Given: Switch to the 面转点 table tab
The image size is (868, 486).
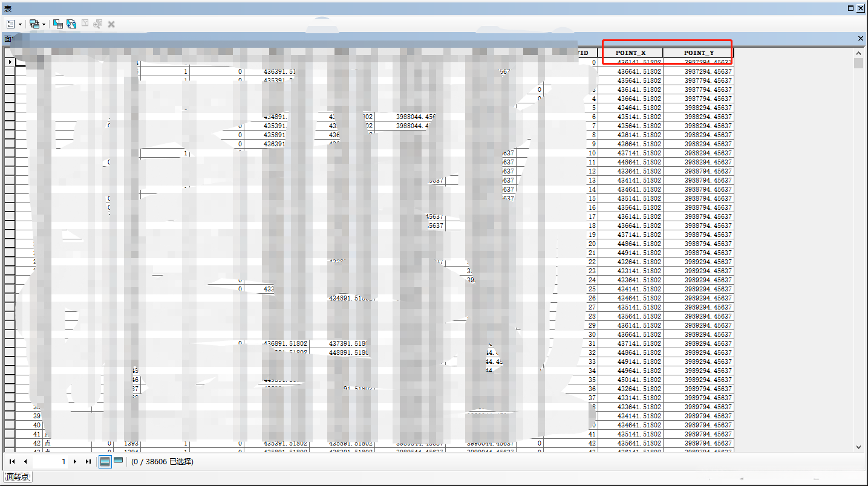Looking at the screenshot, I should click(x=18, y=477).
